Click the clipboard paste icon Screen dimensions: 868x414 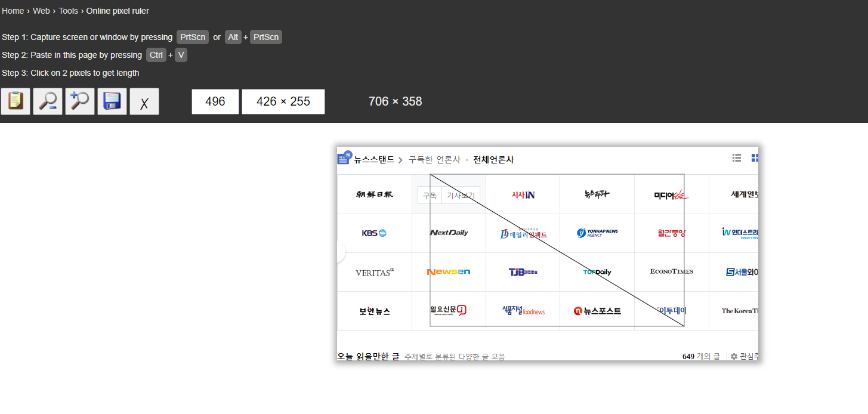pyautogui.click(x=16, y=101)
